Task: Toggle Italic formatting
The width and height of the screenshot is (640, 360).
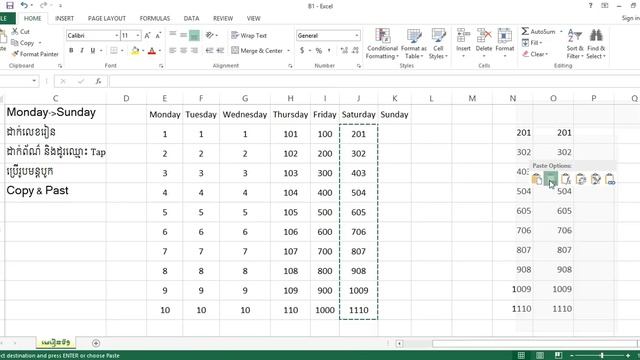Action: (x=82, y=51)
